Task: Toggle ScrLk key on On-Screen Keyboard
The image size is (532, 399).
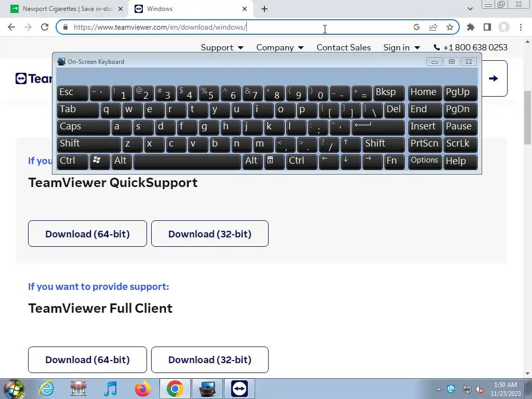Action: pos(460,144)
